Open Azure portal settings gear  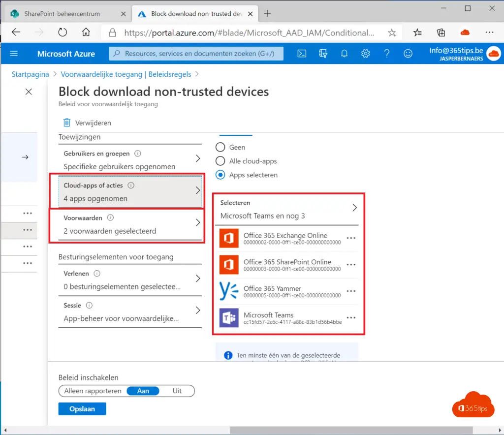[365, 54]
